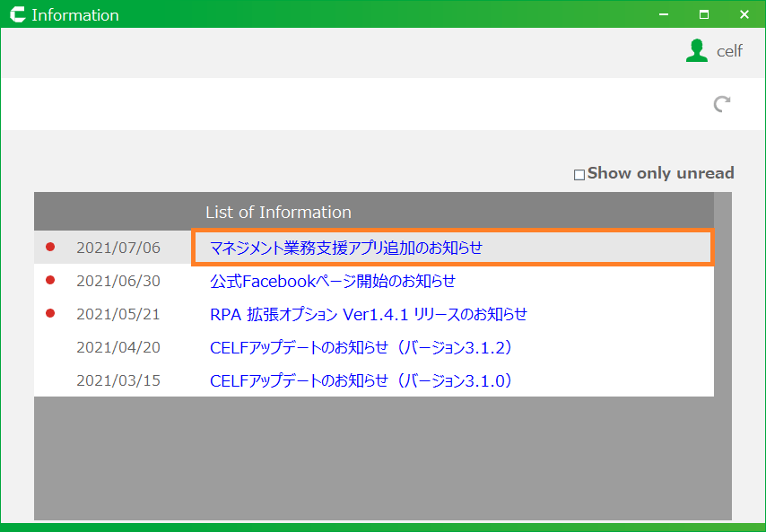766x532 pixels.
Task: Select the 2021/03/15 date cell
Action: click(x=118, y=380)
